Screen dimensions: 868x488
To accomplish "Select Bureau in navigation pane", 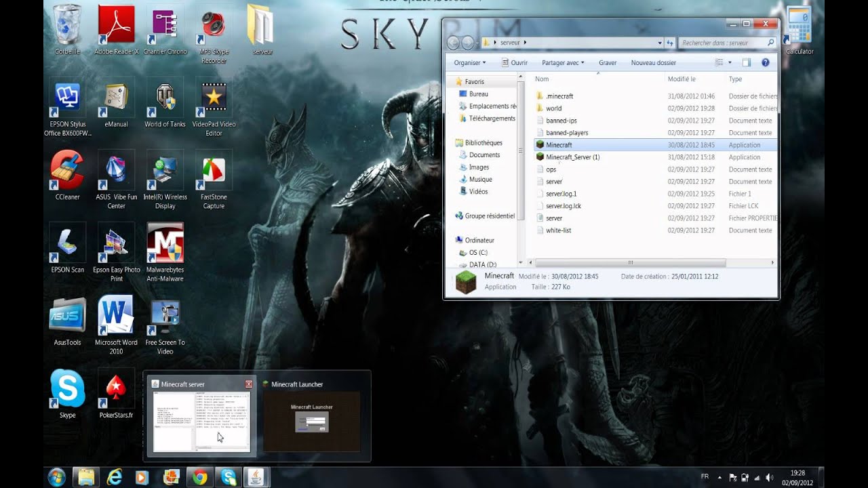I will (x=479, y=94).
